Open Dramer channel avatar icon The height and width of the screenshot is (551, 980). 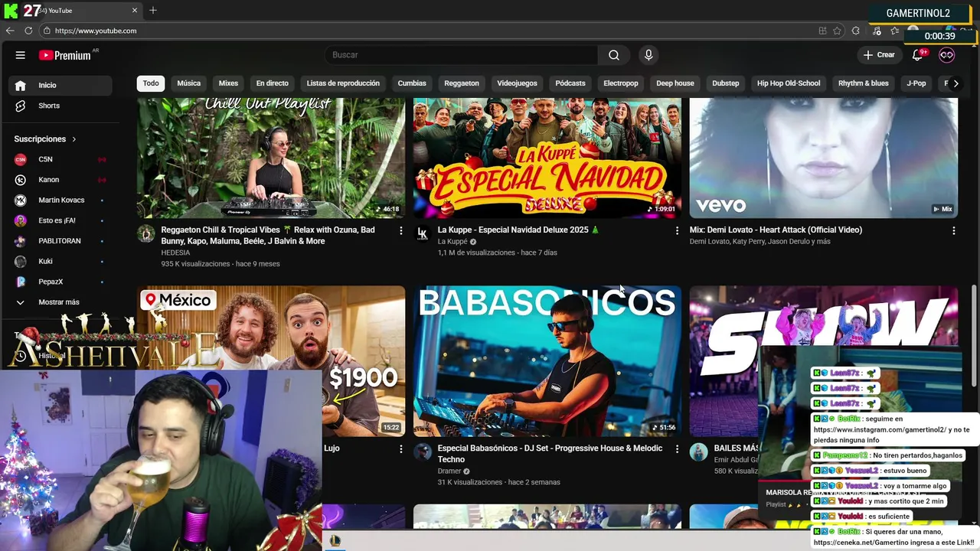(422, 452)
